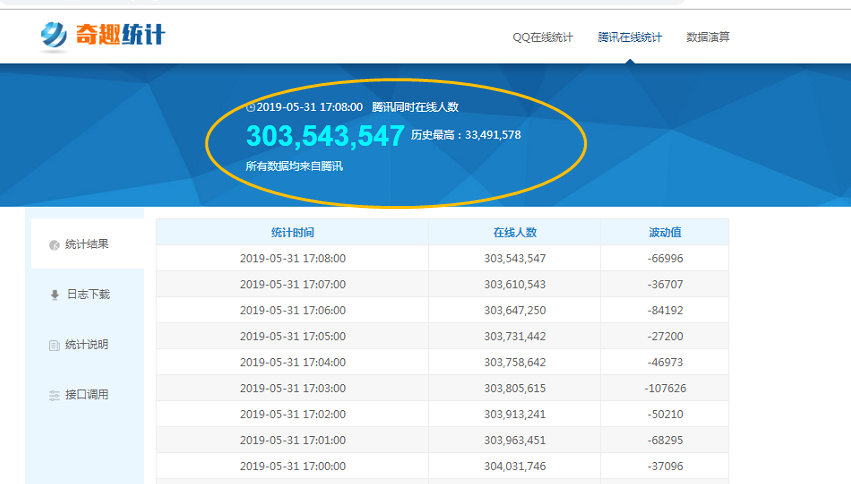Screen dimensions: 851x484
Task: Click the sliders icon beside 接口调用
Action: (x=54, y=396)
